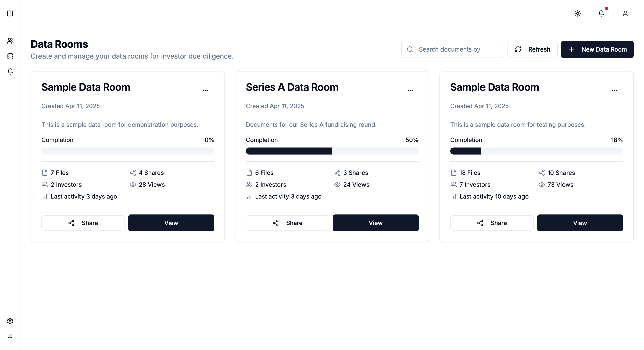This screenshot has height=350, width=644.
Task: Create a New Data Room
Action: pyautogui.click(x=597, y=49)
